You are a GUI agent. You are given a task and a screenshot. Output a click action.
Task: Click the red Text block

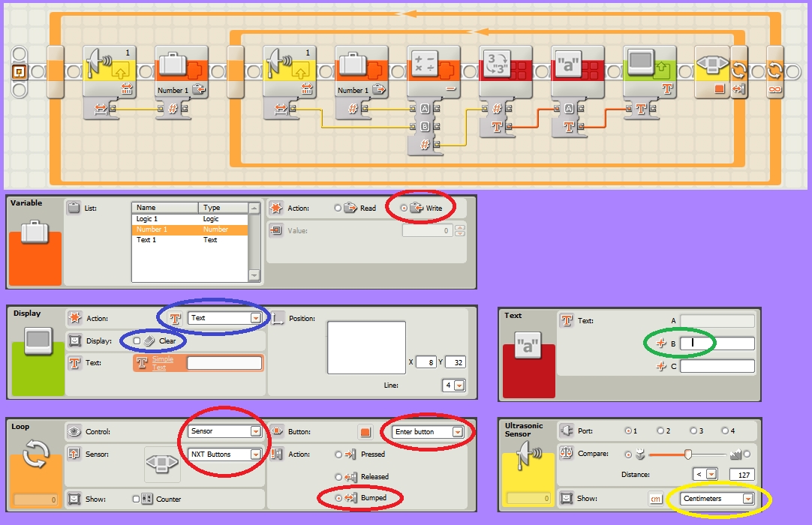coord(578,71)
